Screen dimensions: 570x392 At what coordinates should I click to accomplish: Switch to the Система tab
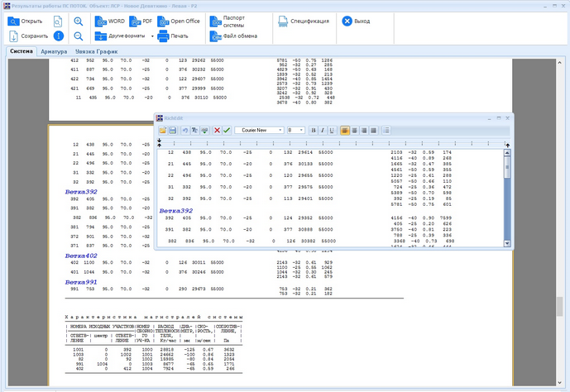(22, 51)
